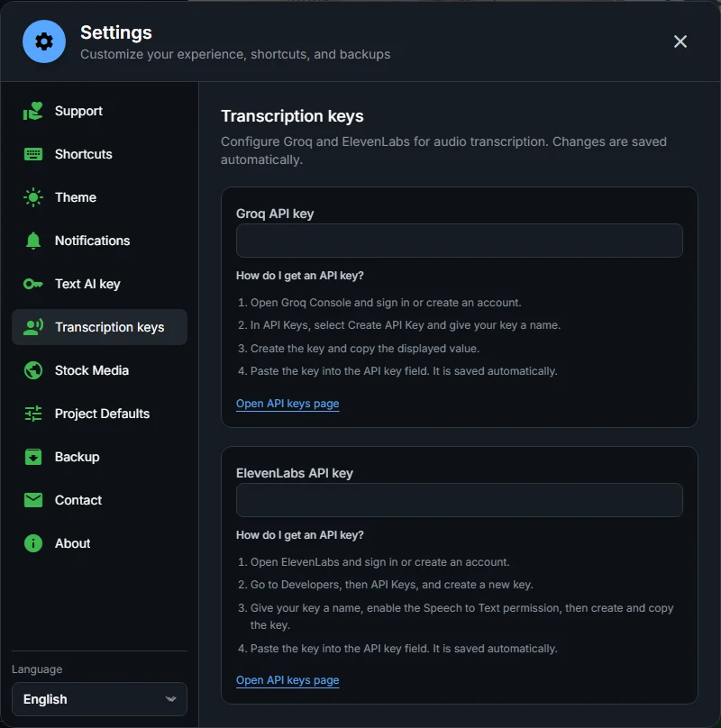Focus the Groq API key field

460,241
